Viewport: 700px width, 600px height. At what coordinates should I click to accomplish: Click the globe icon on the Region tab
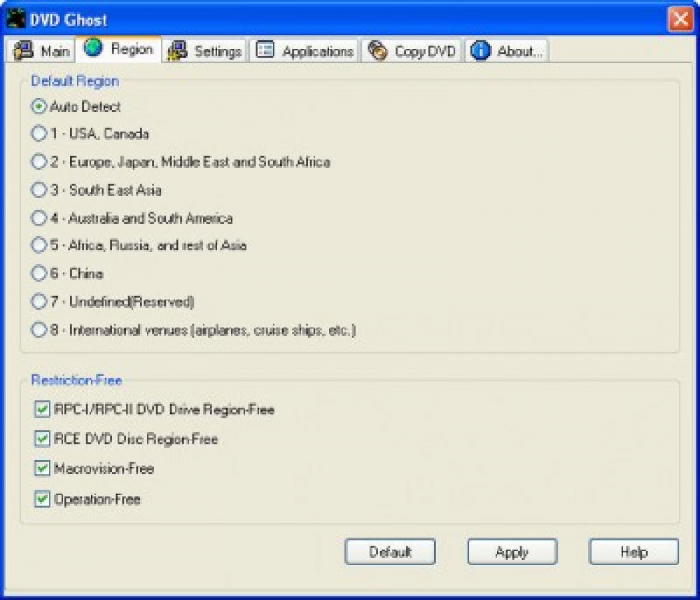[92, 48]
